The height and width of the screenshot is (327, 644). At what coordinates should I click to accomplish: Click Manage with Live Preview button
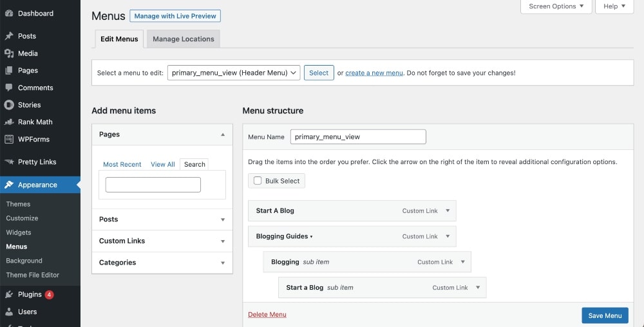[175, 16]
